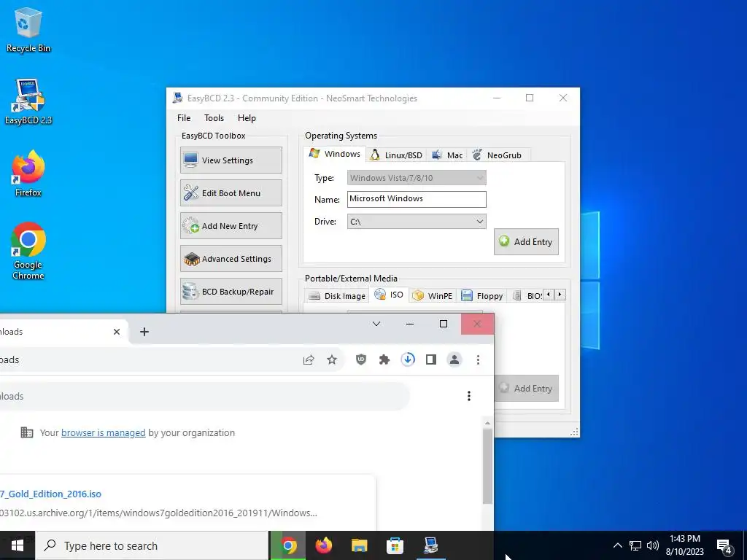Minimize the Chrome window
Viewport: 747px width, 560px height.
click(x=410, y=324)
